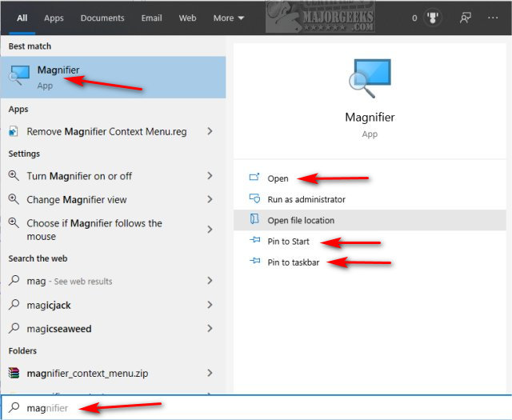Viewport: 512px width, 420px height.
Task: Open the rewards trophy icon
Action: point(433,18)
